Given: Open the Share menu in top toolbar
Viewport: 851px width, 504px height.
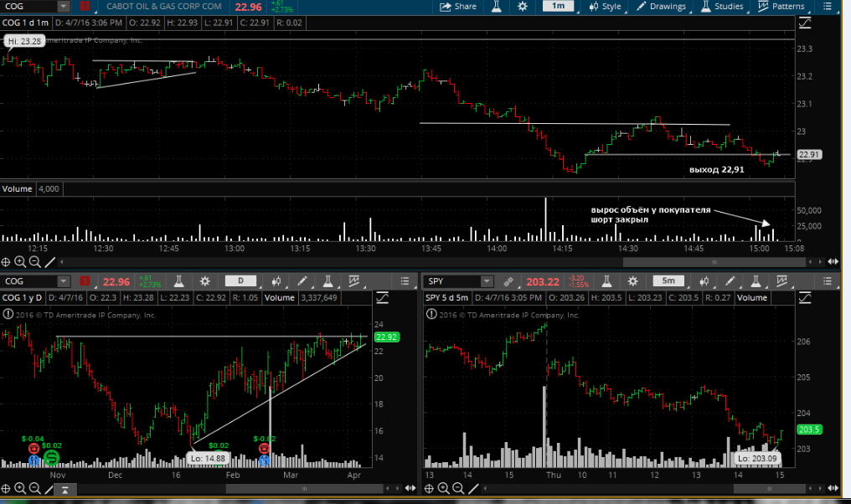Looking at the screenshot, I should click(x=457, y=7).
